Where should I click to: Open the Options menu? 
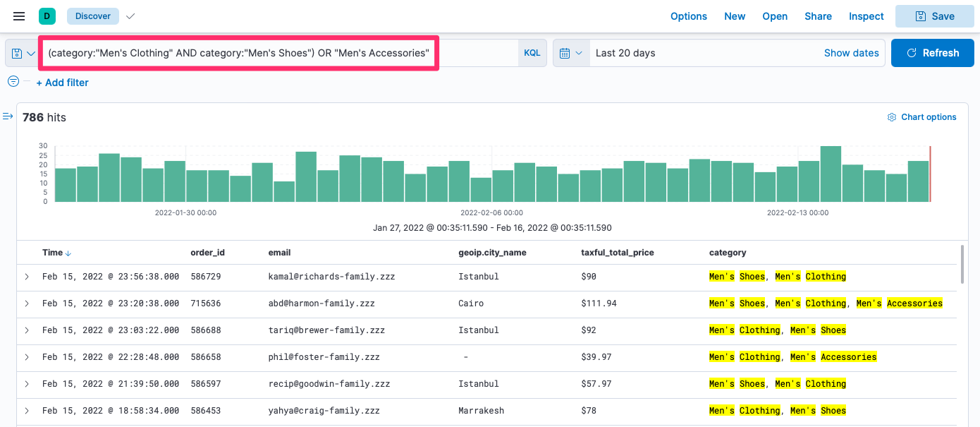(688, 16)
